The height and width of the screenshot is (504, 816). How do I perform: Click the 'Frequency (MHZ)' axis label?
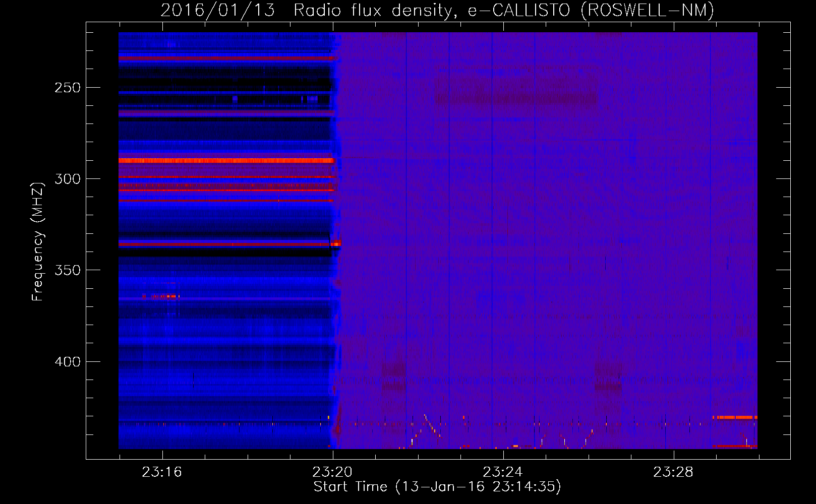tap(38, 241)
